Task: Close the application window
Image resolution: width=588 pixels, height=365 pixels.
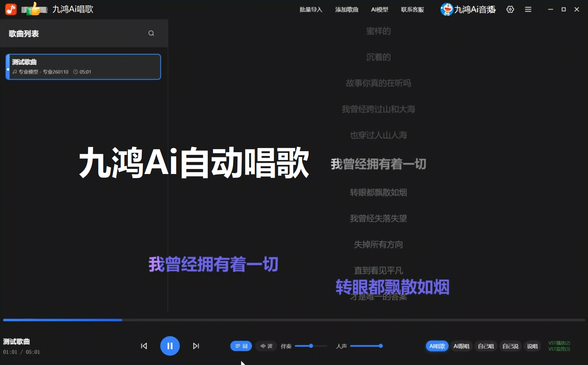Action: click(x=577, y=10)
